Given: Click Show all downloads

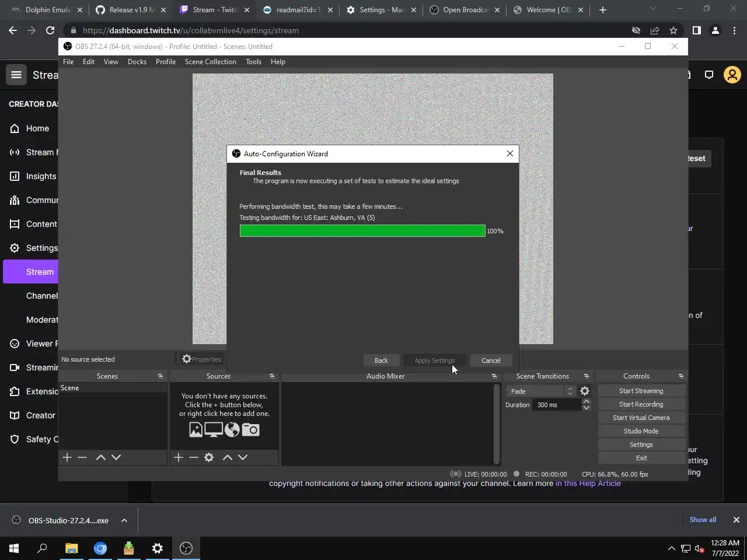Looking at the screenshot, I should pyautogui.click(x=703, y=520).
